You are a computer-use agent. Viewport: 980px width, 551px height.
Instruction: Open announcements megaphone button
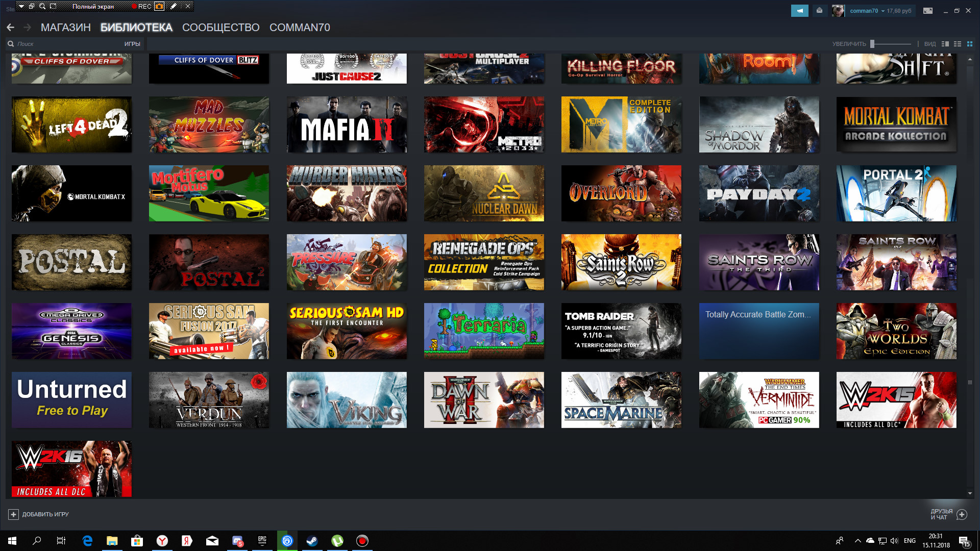coord(800,11)
